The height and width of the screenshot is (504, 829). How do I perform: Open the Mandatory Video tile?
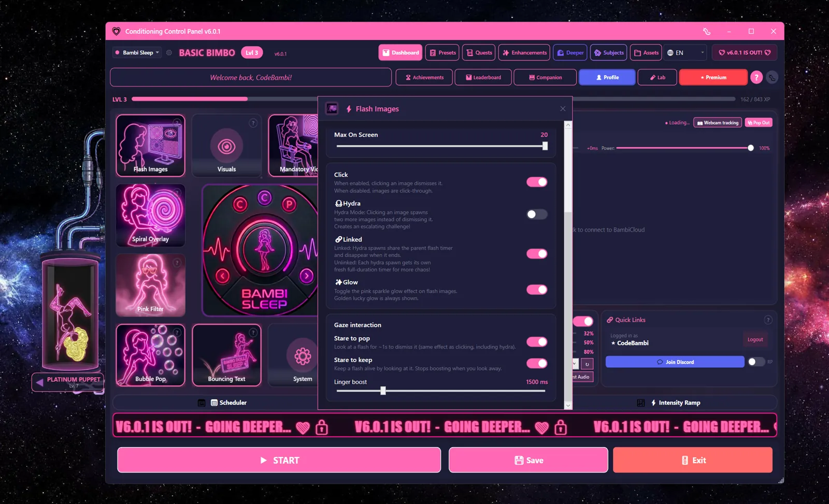[x=293, y=146]
